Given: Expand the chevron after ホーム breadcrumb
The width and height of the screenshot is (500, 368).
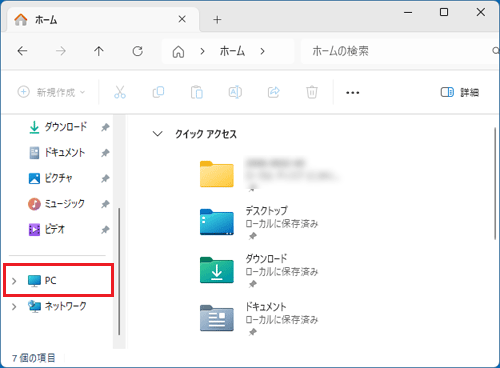Looking at the screenshot, I should tap(263, 51).
